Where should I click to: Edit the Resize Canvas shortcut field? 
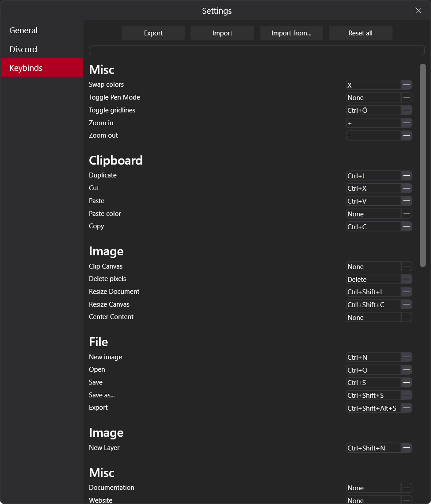[374, 304]
